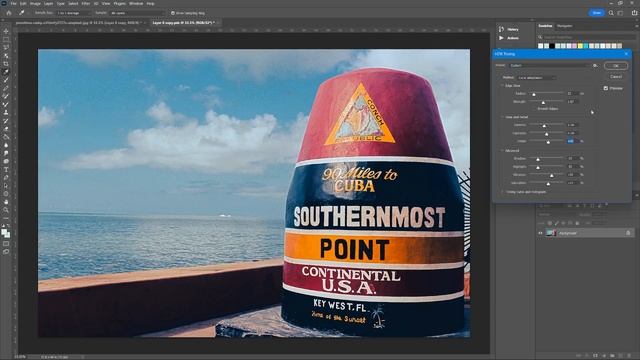
Task: Select the Zoom tool
Action: pyautogui.click(x=6, y=210)
